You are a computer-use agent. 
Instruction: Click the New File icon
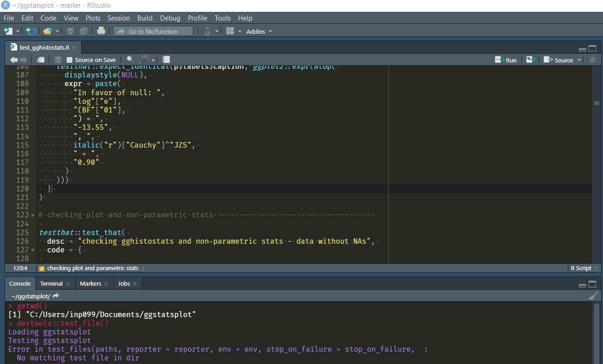click(8, 31)
